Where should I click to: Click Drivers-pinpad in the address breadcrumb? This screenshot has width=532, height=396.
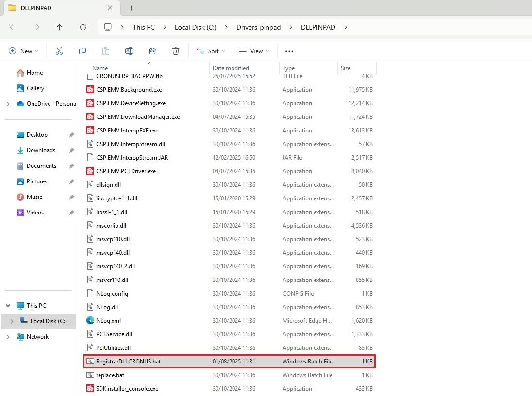(258, 27)
